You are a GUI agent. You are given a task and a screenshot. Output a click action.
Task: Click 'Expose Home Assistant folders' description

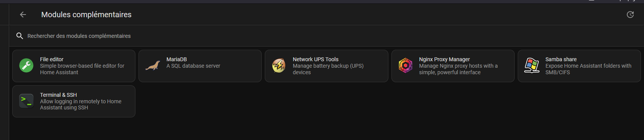click(588, 69)
